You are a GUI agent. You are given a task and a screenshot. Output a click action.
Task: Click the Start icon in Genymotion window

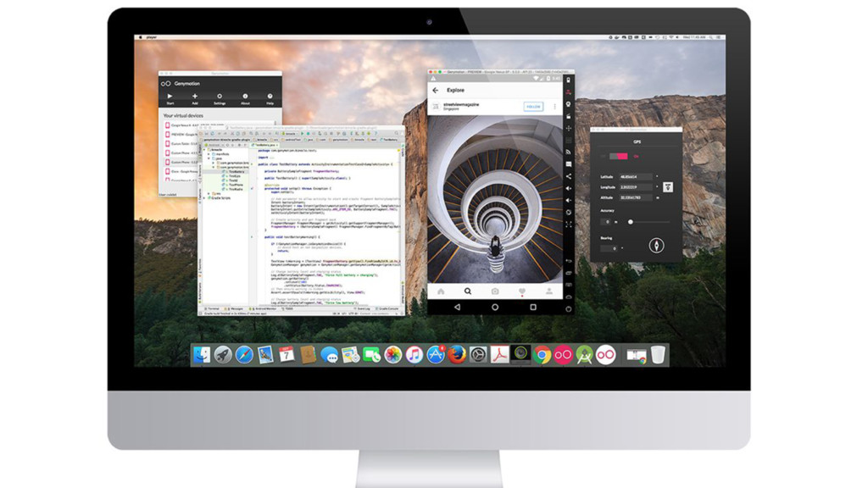[170, 98]
